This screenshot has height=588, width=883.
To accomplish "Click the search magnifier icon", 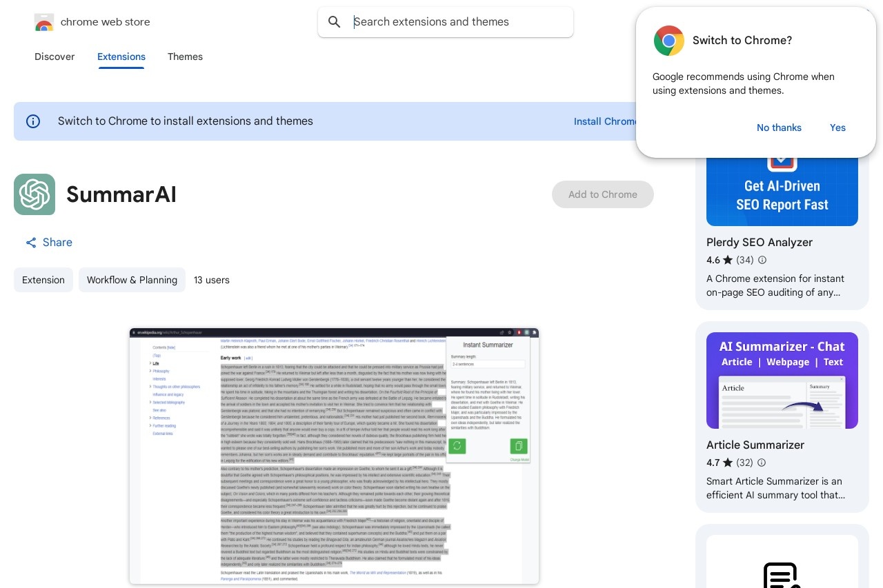I will [335, 22].
